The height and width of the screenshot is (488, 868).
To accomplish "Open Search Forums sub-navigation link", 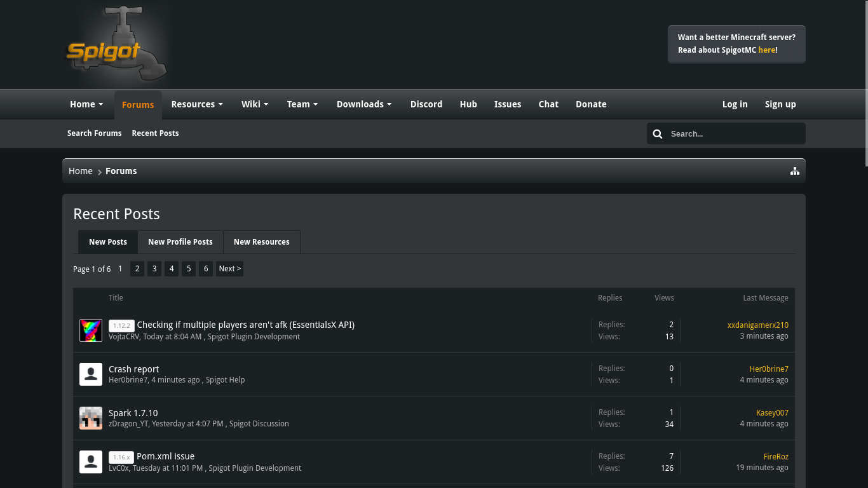I will click(x=95, y=133).
